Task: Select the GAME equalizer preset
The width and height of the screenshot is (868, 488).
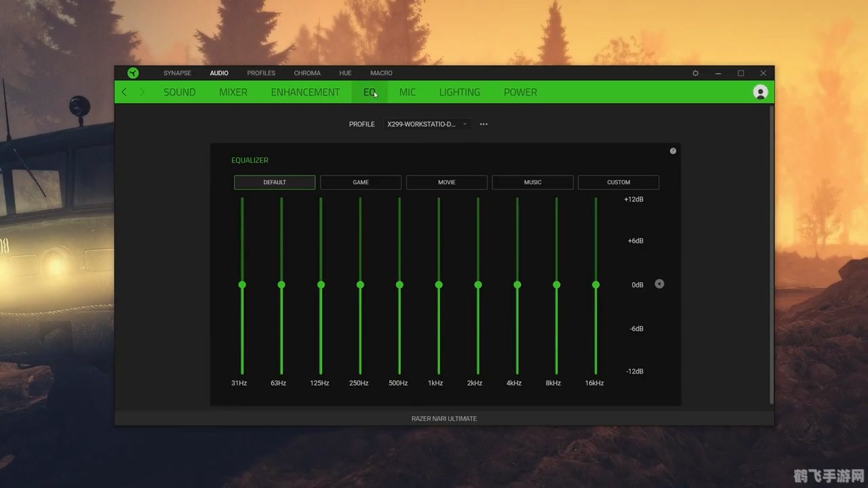Action: tap(361, 182)
